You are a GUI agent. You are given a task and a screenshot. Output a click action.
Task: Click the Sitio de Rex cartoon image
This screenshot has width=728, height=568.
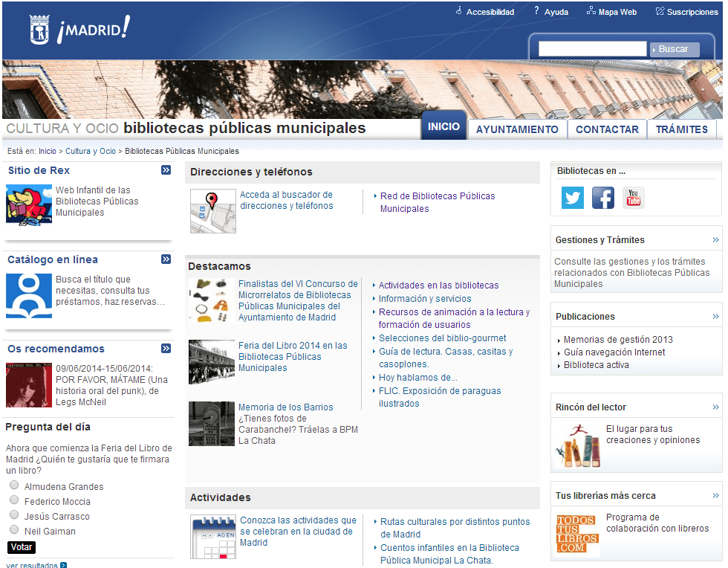[x=29, y=205]
